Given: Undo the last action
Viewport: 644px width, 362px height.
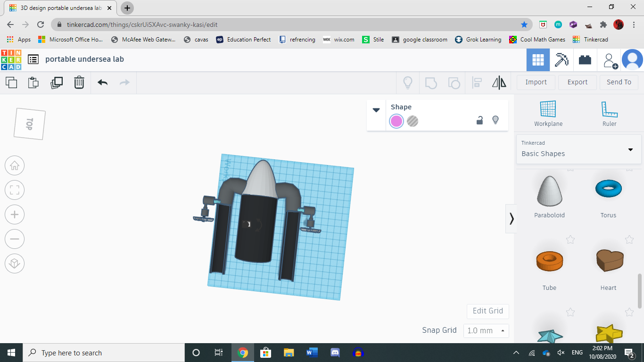Looking at the screenshot, I should [102, 82].
